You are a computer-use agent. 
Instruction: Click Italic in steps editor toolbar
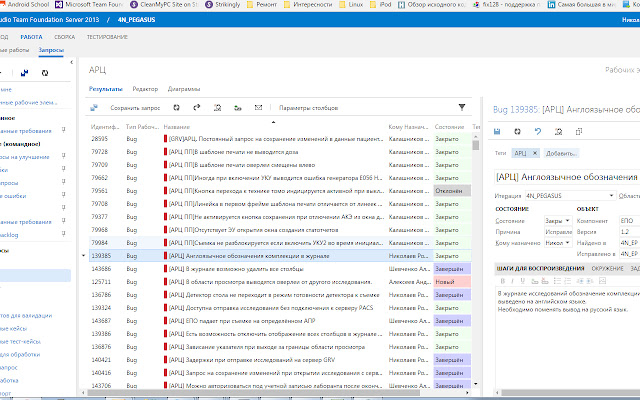pos(512,281)
